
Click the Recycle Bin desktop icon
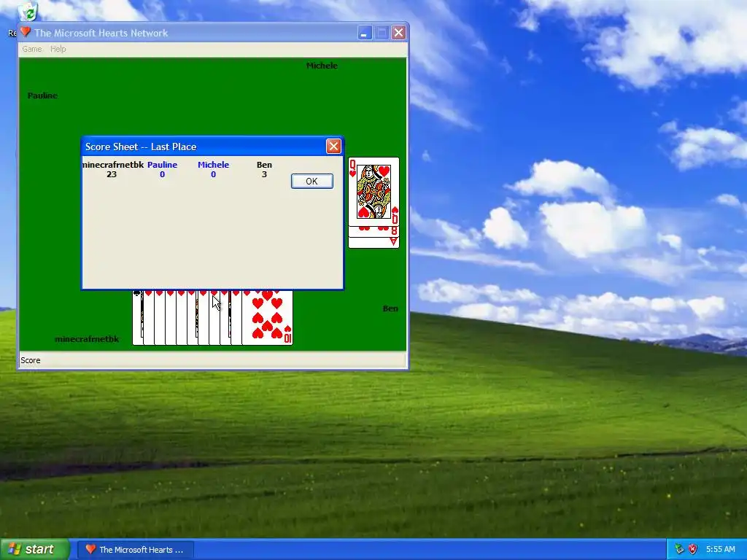28,12
